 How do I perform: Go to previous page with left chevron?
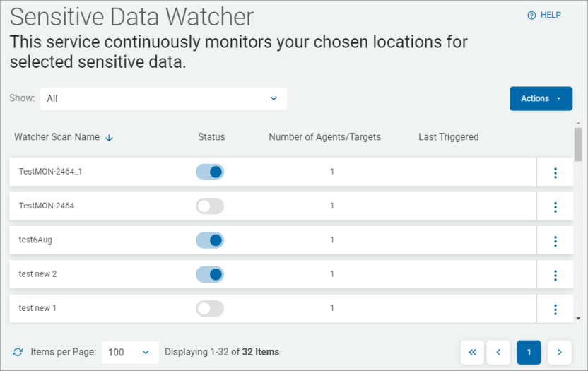[498, 352]
